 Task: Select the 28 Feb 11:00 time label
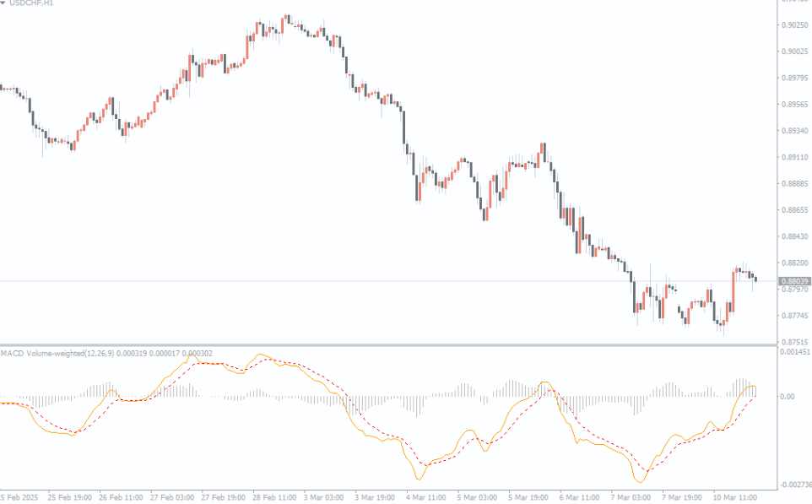pyautogui.click(x=275, y=497)
